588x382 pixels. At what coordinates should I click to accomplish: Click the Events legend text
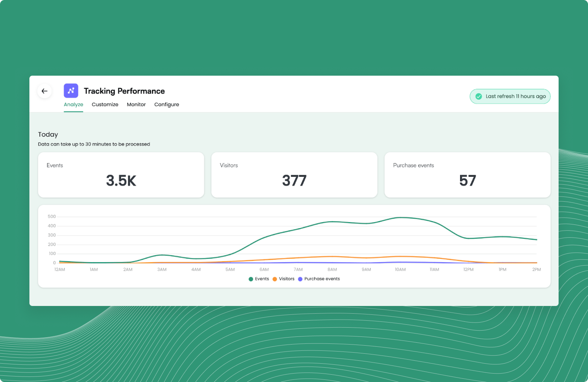(262, 279)
